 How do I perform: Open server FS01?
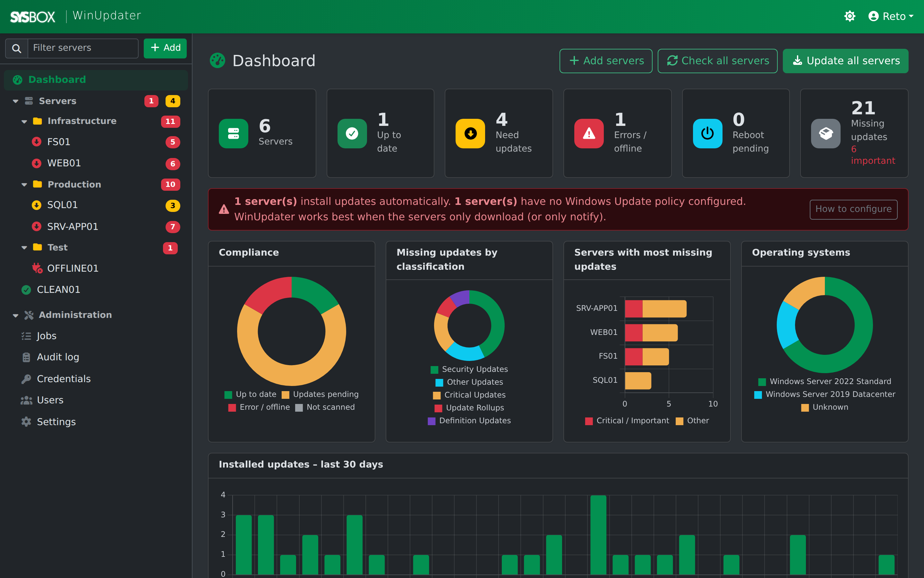click(x=58, y=142)
